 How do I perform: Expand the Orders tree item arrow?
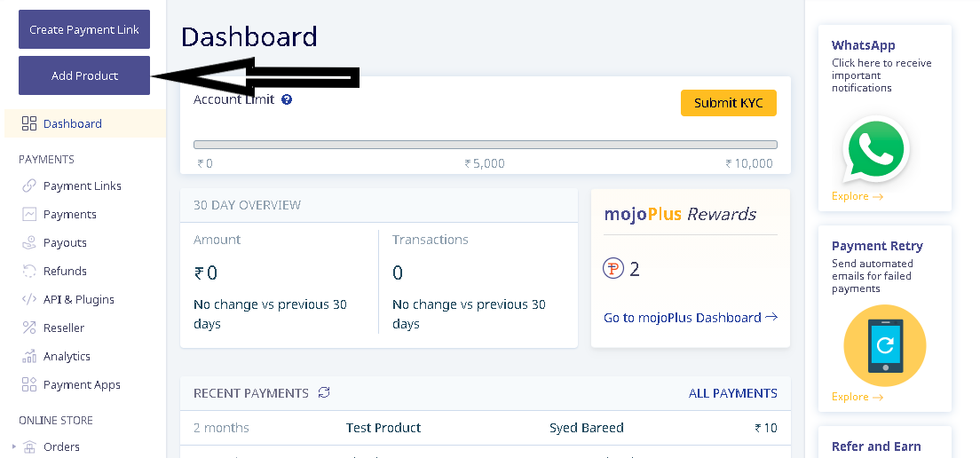(14, 446)
